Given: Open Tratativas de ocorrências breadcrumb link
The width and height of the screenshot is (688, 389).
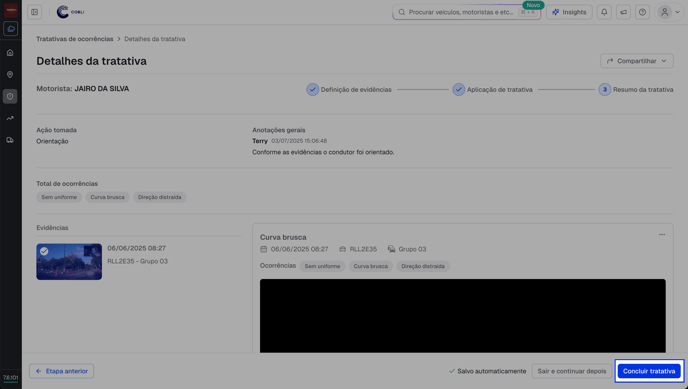Looking at the screenshot, I should click(75, 39).
